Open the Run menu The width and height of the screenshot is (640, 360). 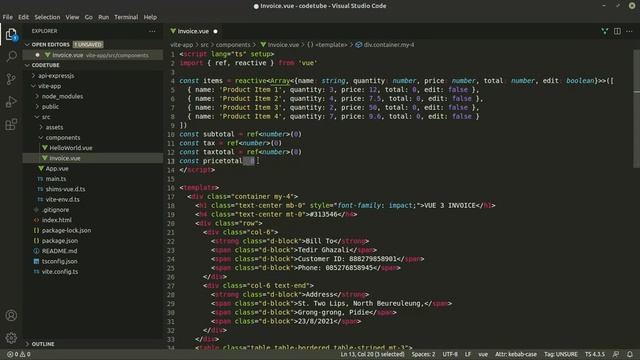click(x=104, y=17)
